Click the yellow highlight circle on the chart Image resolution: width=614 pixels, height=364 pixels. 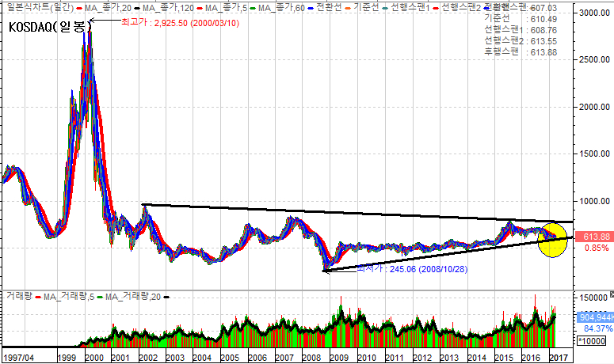pyautogui.click(x=552, y=241)
